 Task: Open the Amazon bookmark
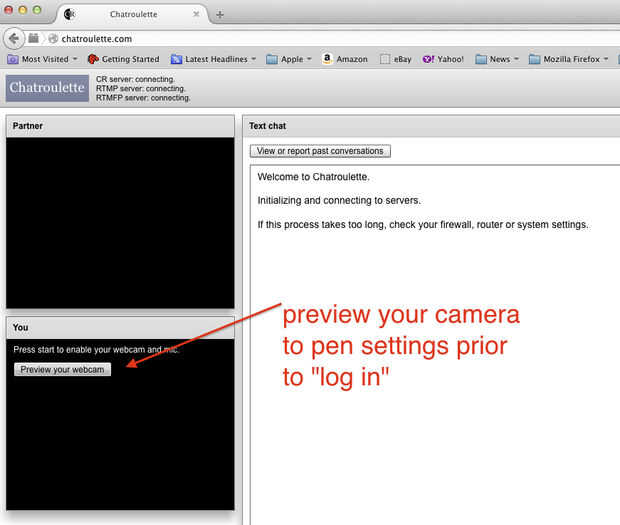coord(345,59)
